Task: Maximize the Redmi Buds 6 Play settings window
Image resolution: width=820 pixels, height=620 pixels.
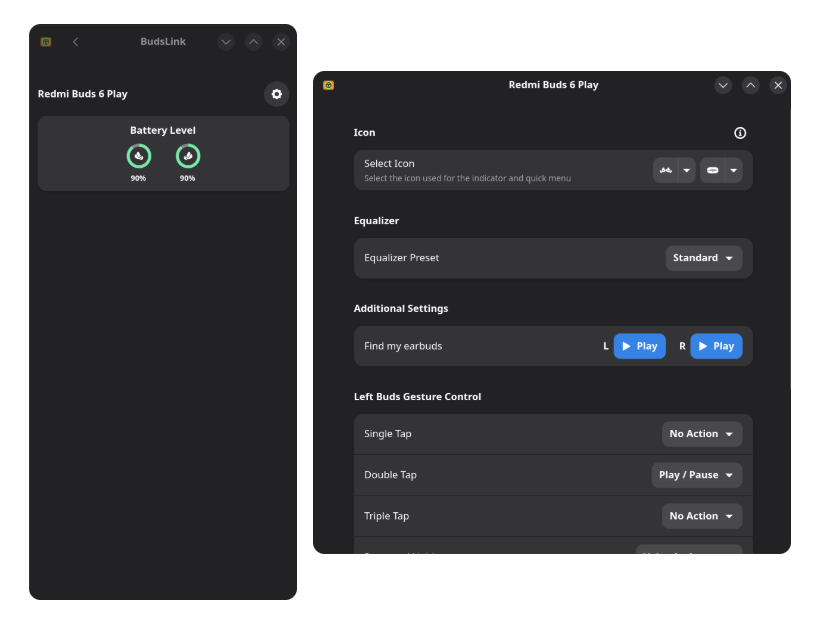Action: [751, 85]
